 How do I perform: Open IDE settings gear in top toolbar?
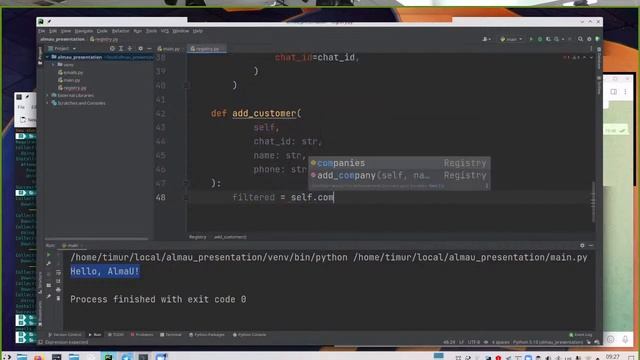click(589, 39)
